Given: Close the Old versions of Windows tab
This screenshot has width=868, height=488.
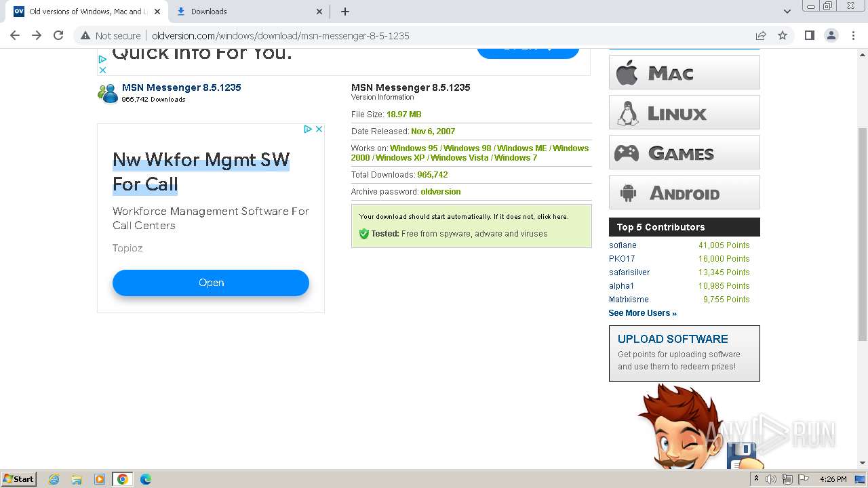Looking at the screenshot, I should pos(157,12).
